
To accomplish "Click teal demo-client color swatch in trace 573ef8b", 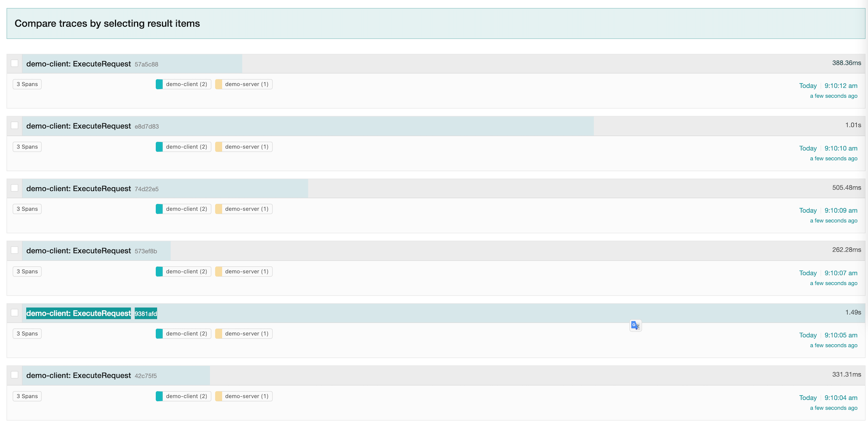I will coord(159,271).
